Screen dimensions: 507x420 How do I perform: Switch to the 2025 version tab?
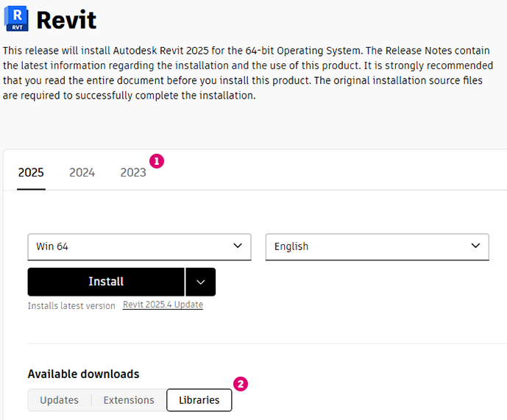tap(31, 173)
